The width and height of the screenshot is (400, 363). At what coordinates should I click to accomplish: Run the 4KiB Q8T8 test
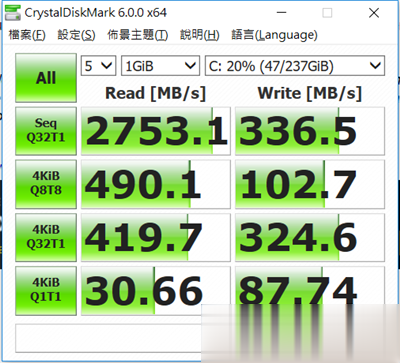[46, 184]
